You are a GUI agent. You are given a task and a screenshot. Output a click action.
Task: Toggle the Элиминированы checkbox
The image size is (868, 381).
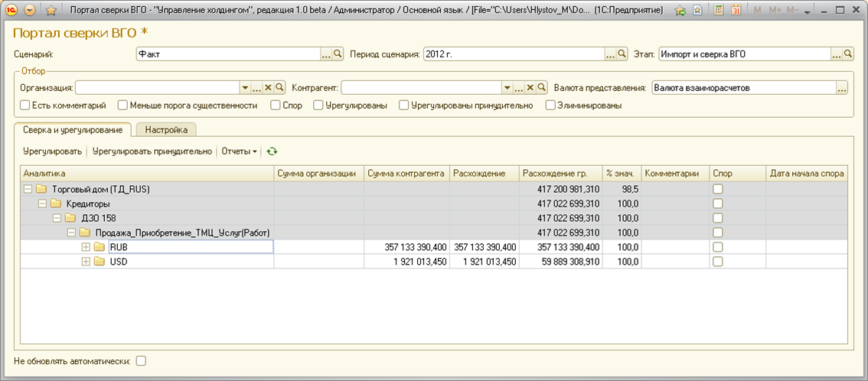tap(550, 106)
